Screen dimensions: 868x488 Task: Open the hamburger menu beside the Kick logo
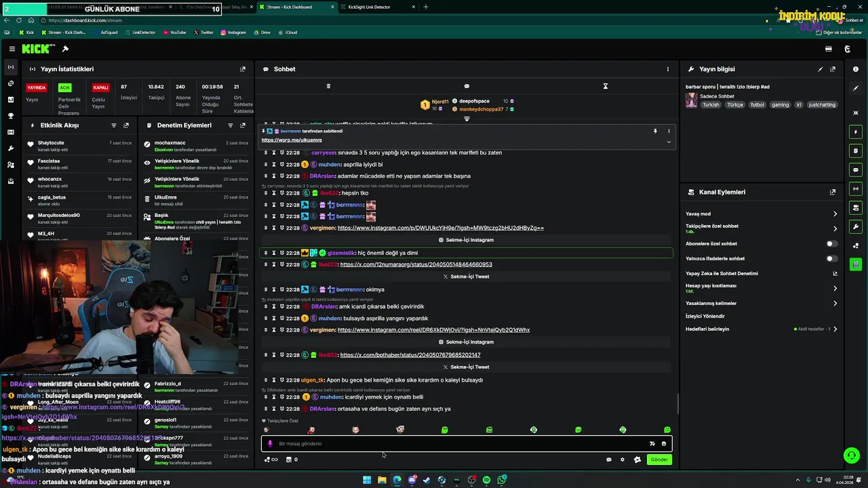(x=12, y=49)
